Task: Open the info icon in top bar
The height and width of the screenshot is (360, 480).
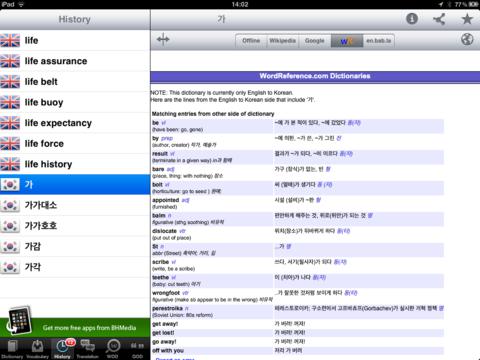Action: click(412, 19)
